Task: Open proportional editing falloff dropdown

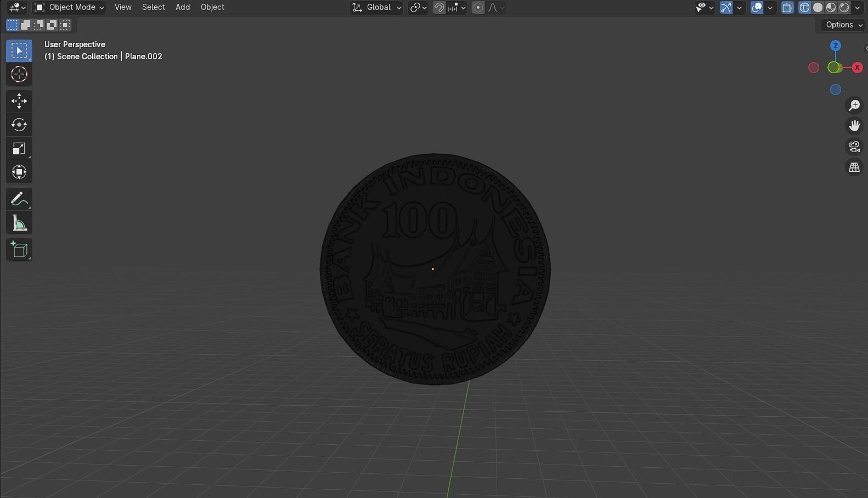Action: pos(496,7)
